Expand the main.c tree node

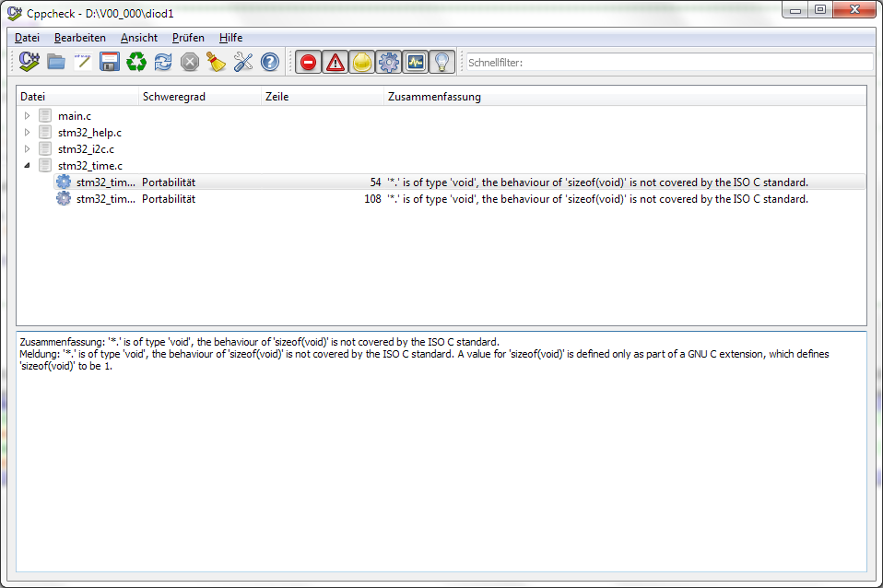coord(27,116)
